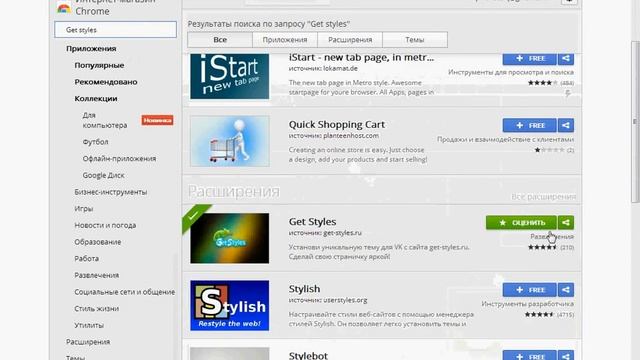The image size is (640, 360).
Task: Open the Для компьютера collection
Action: coord(105,120)
